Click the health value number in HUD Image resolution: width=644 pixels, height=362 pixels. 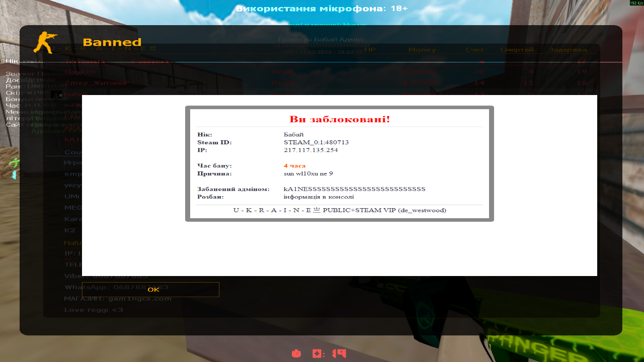pos(339,353)
